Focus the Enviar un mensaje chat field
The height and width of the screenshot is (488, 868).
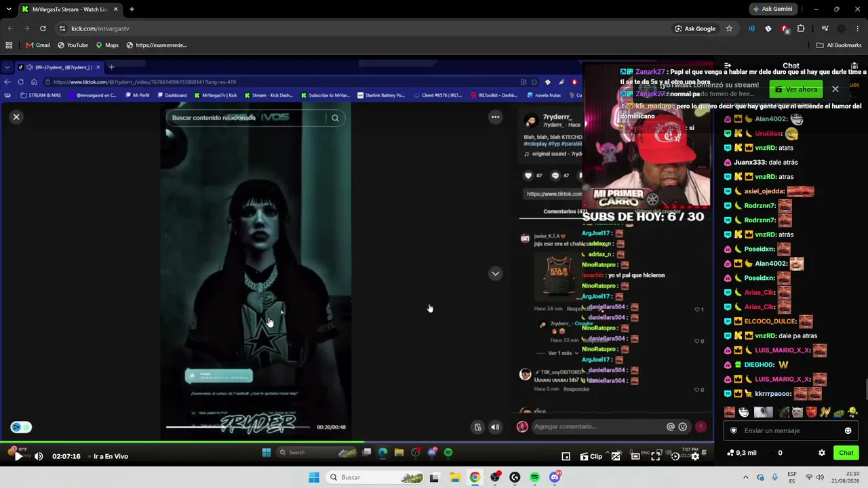(x=791, y=430)
